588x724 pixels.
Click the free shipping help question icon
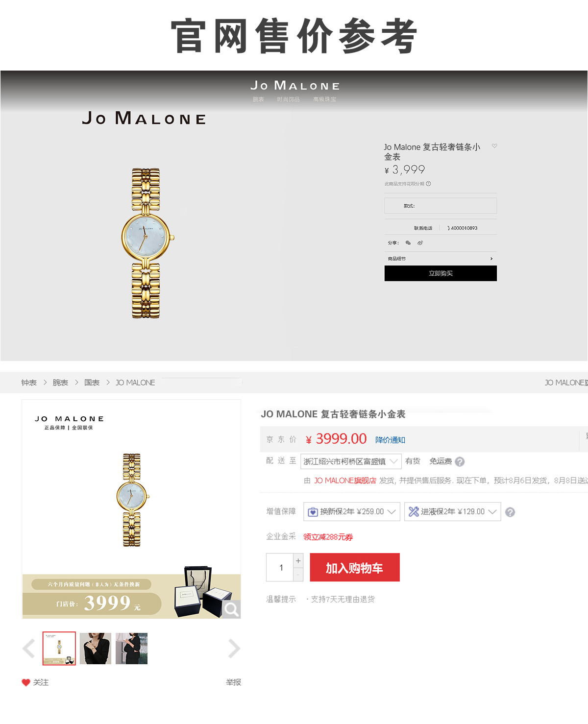[x=460, y=461]
